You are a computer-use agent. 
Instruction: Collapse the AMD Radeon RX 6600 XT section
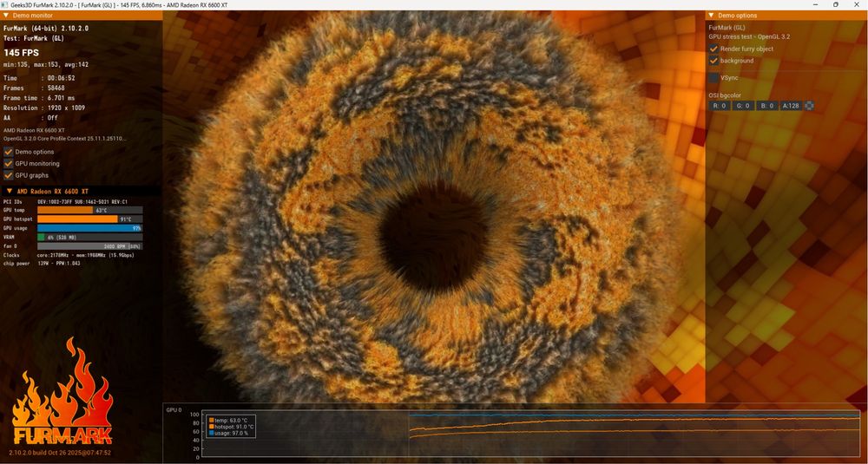[x=10, y=192]
